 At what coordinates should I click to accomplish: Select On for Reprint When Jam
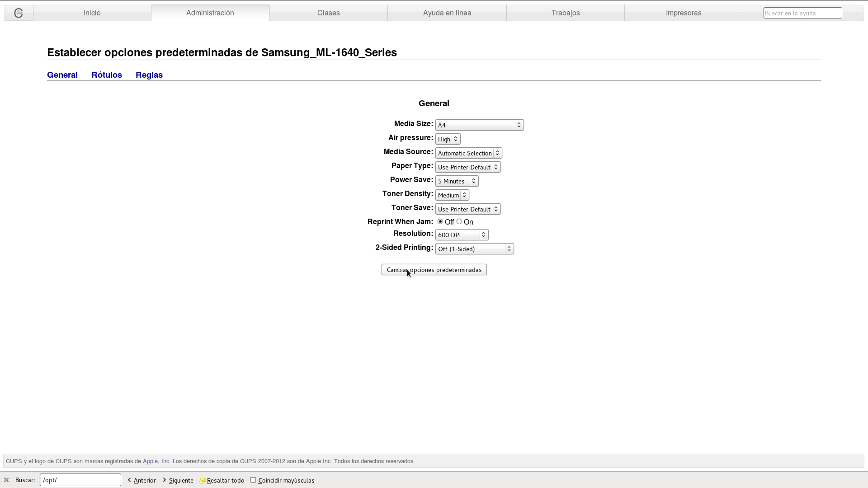[x=459, y=221]
